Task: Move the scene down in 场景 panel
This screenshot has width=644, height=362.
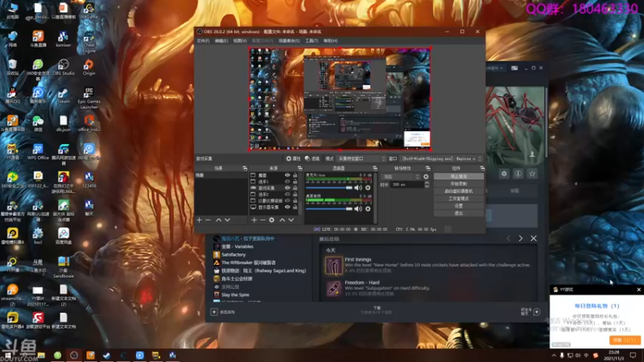Action: [x=228, y=220]
